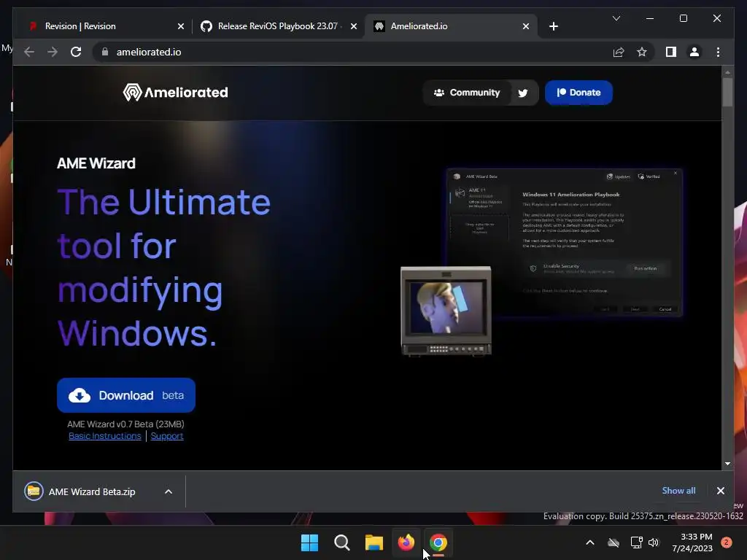Click the Ameliorated logo in header
This screenshot has width=747, height=560.
(x=175, y=93)
